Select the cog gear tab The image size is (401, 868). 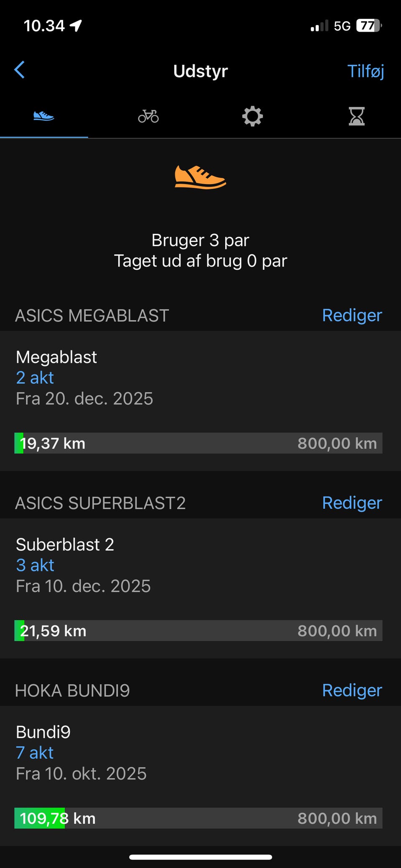pyautogui.click(x=253, y=116)
